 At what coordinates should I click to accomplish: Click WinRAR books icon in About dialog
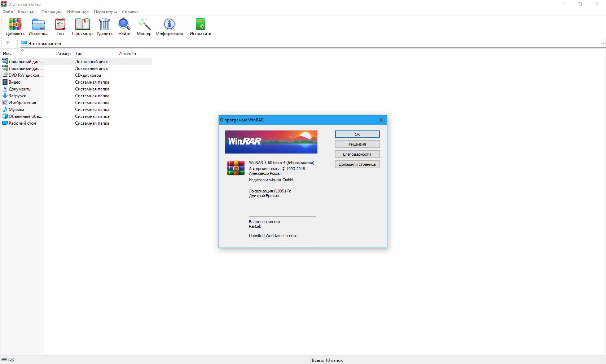pos(236,168)
